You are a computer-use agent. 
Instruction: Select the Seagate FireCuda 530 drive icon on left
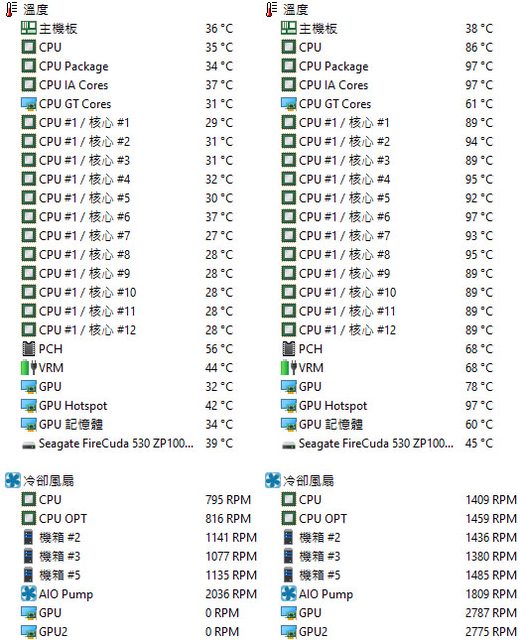click(29, 444)
